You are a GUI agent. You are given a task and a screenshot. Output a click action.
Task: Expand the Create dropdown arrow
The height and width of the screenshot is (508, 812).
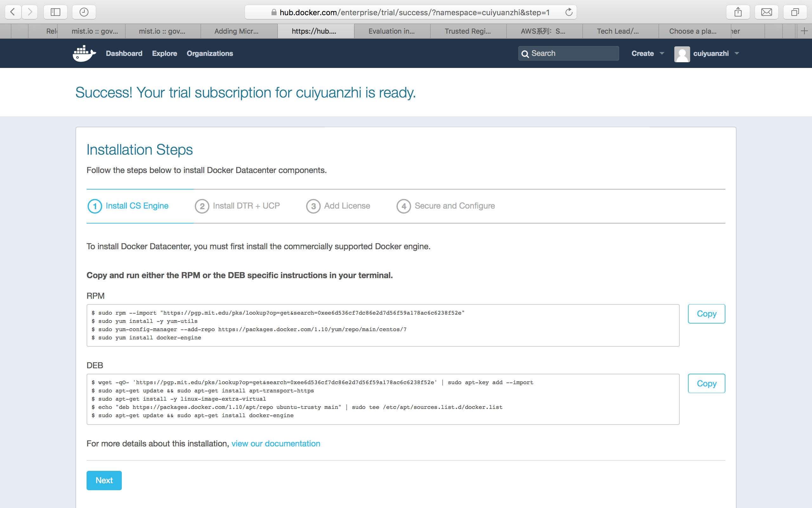(x=662, y=53)
